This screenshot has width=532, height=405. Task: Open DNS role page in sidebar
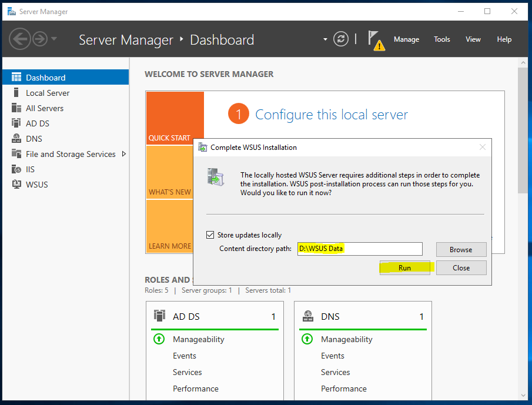click(65, 139)
